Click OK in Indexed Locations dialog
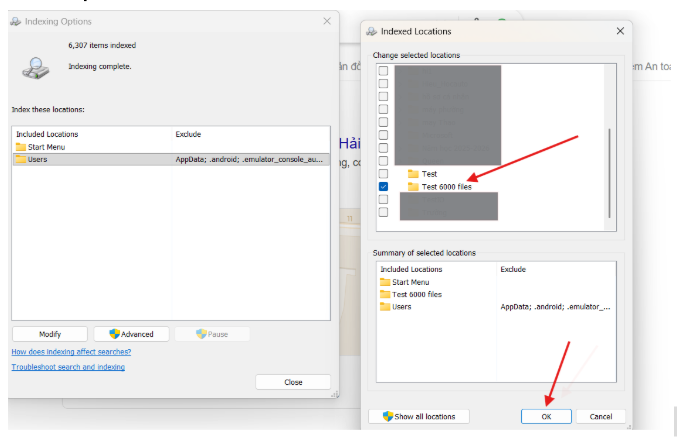The height and width of the screenshot is (447, 681). point(546,416)
